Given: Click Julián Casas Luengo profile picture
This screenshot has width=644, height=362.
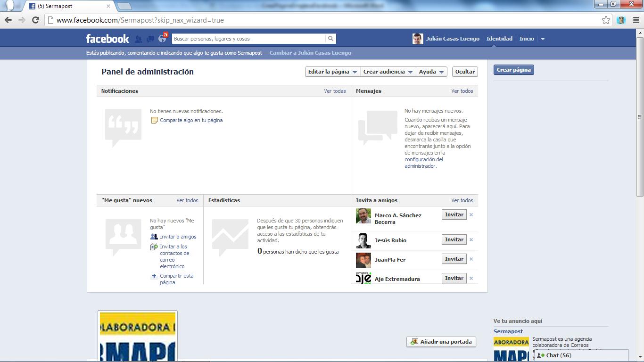Looking at the screenshot, I should click(418, 39).
